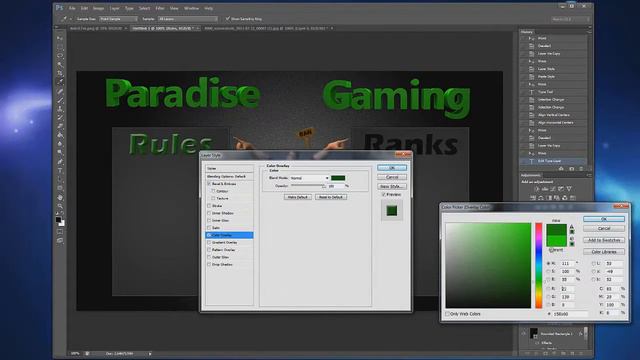640x360 pixels.
Task: Select the L lightness radio button
Action: pyautogui.click(x=593, y=264)
